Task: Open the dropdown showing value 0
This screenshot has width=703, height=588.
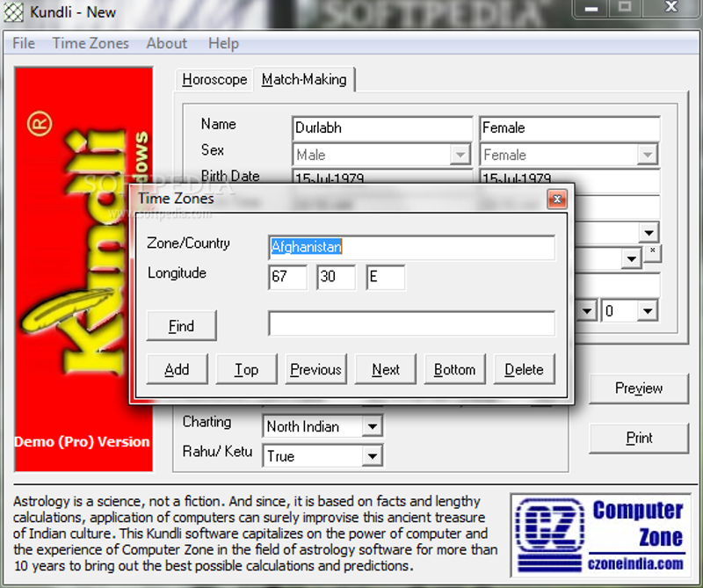Action: 648,311
